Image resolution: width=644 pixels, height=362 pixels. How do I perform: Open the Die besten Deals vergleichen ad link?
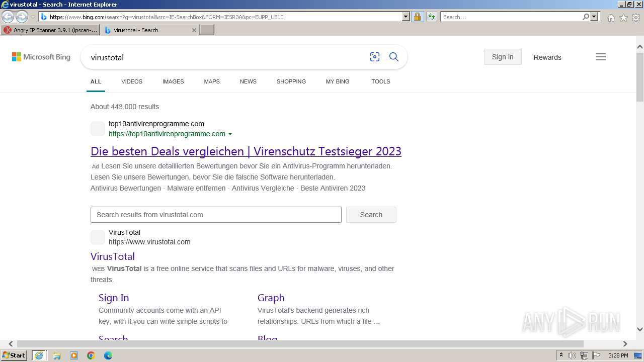246,151
